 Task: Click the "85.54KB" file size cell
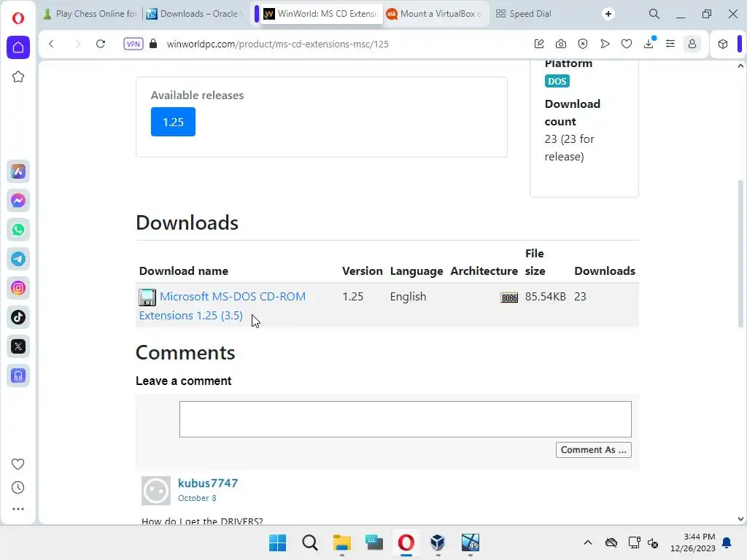tap(546, 297)
